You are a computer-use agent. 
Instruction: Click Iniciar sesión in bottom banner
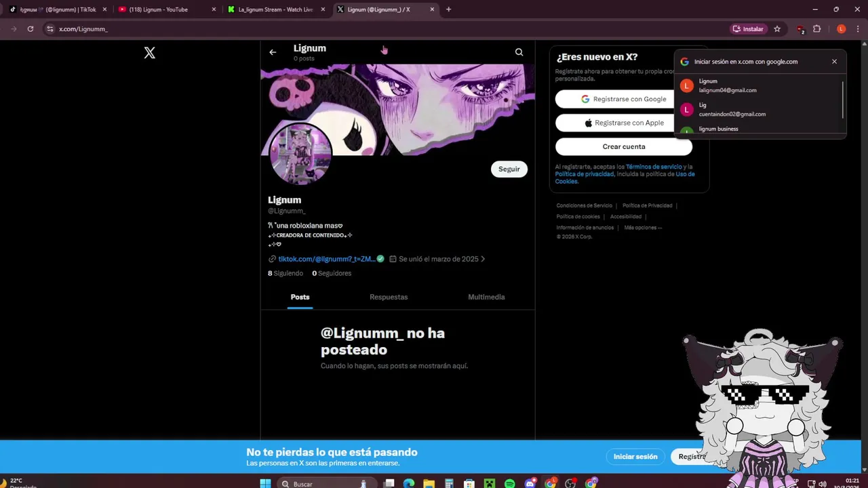(635, 457)
